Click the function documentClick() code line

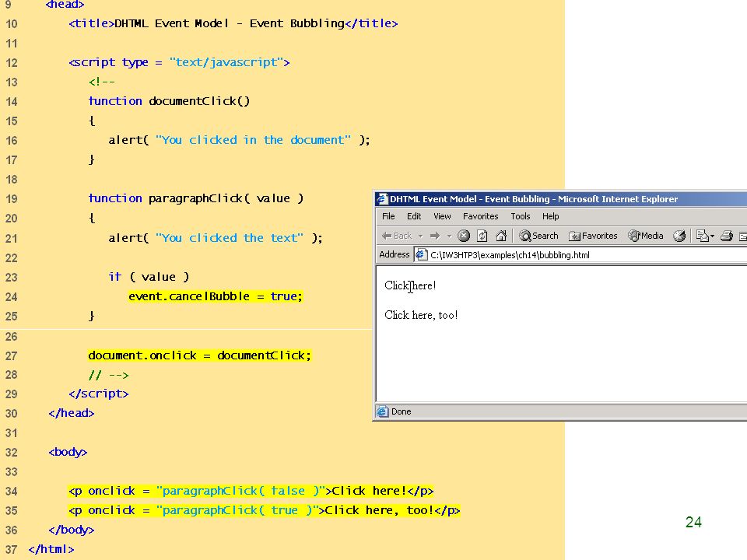tap(169, 101)
